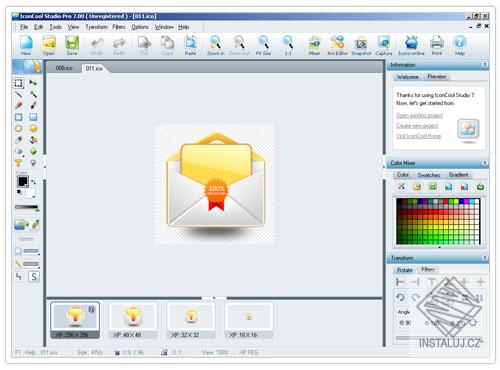The width and height of the screenshot is (500, 370).
Task: Click the Open existing project link
Action: (x=419, y=115)
